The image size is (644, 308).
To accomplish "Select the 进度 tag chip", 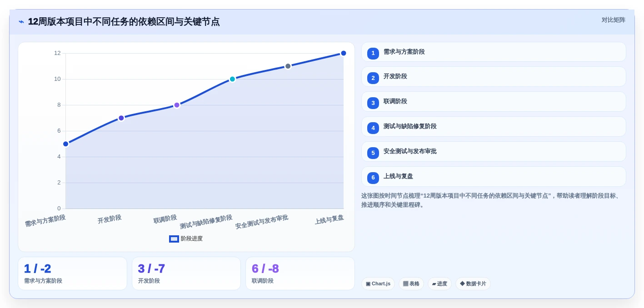I will (439, 284).
